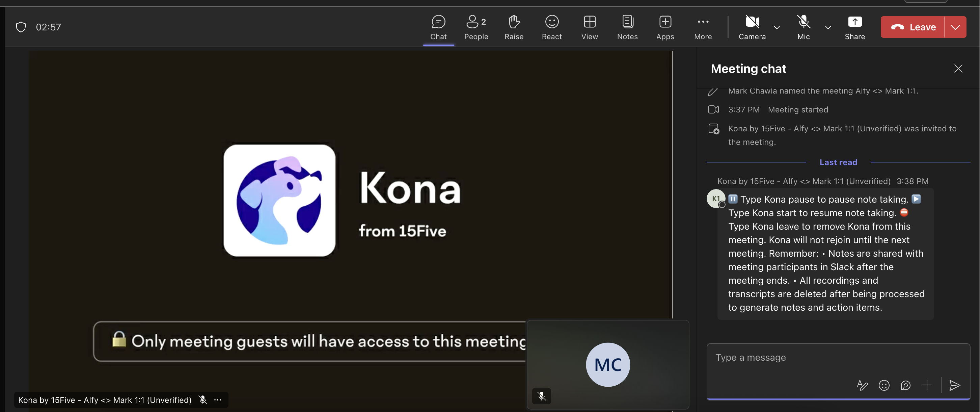Click the 'Last read' divider label
This screenshot has height=412, width=980.
(838, 162)
